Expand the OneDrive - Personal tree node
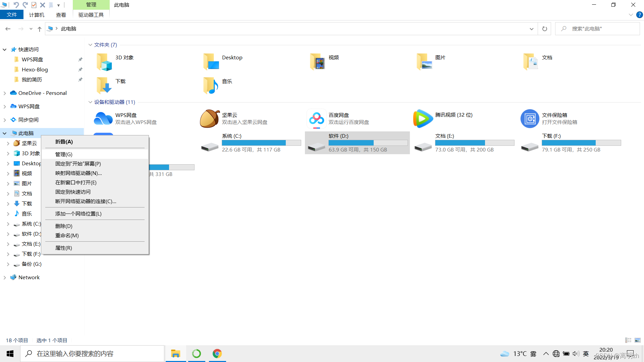The width and height of the screenshot is (644, 362). tap(5, 93)
